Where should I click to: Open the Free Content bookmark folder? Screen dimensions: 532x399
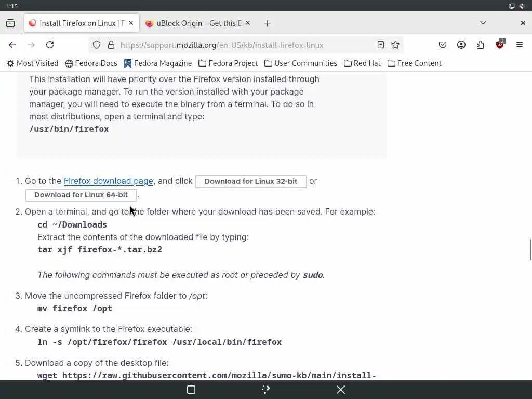pyautogui.click(x=414, y=63)
